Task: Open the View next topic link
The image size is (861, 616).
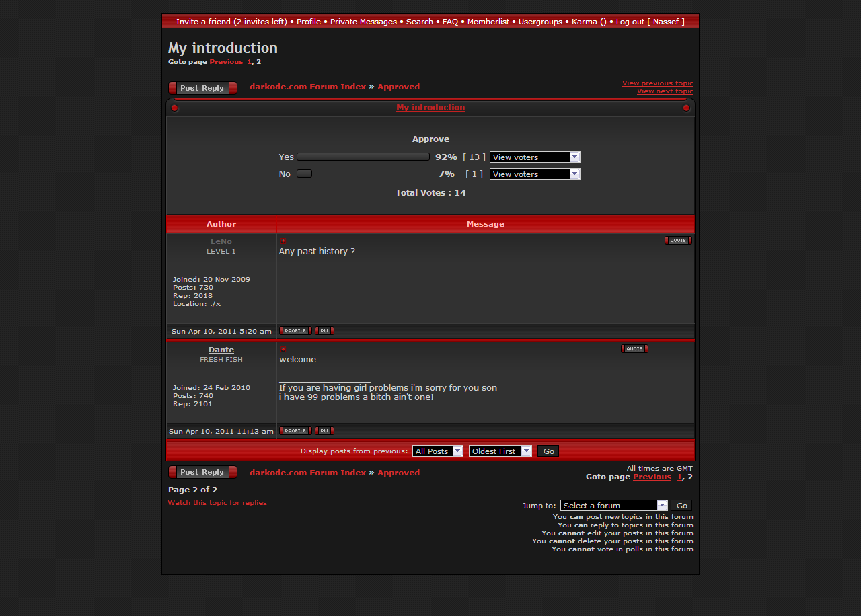Action: 665,91
